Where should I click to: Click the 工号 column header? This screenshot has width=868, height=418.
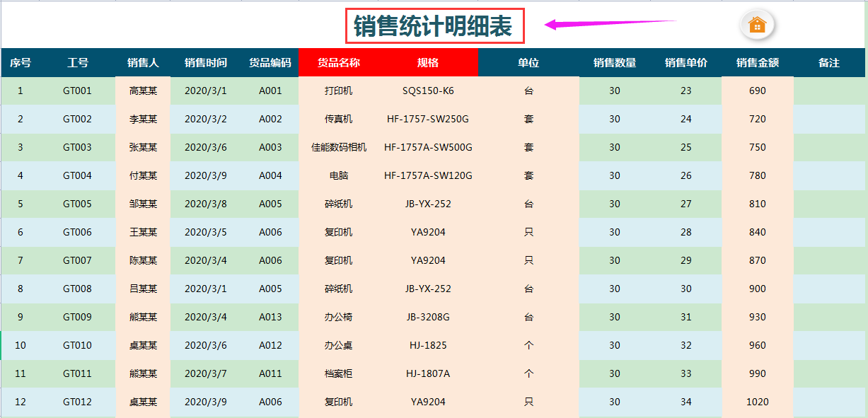pyautogui.click(x=78, y=62)
